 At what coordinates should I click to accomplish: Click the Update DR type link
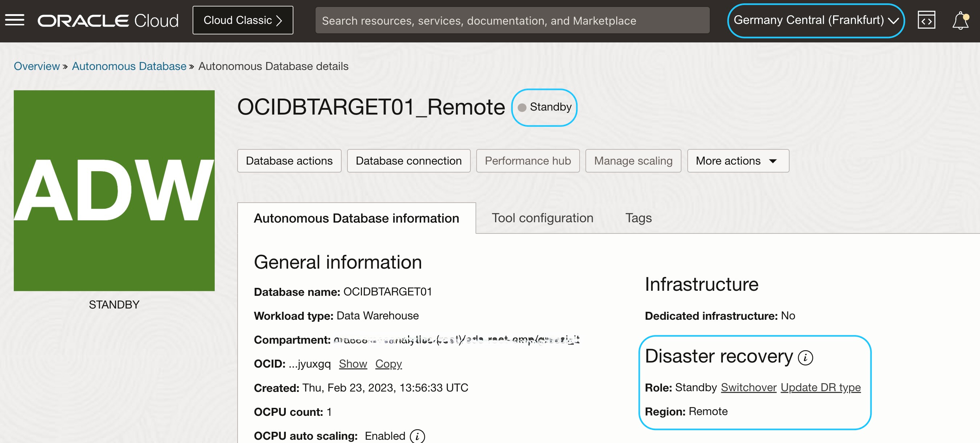821,388
